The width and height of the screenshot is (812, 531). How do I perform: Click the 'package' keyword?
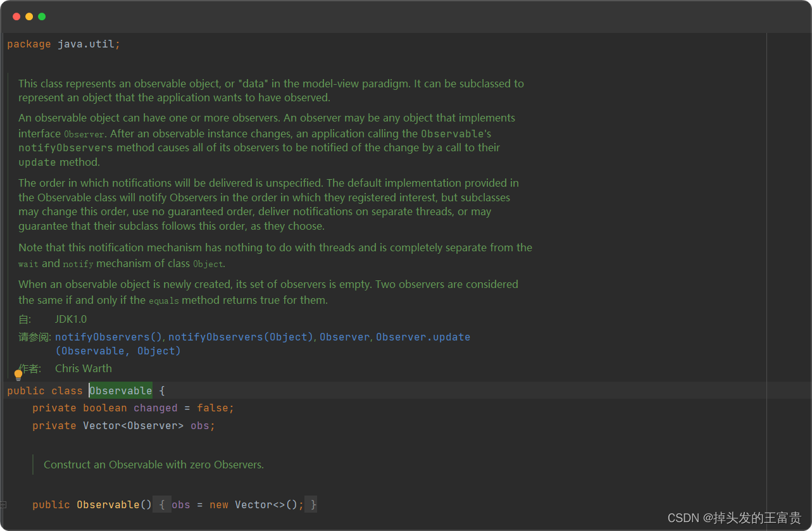pyautogui.click(x=29, y=44)
